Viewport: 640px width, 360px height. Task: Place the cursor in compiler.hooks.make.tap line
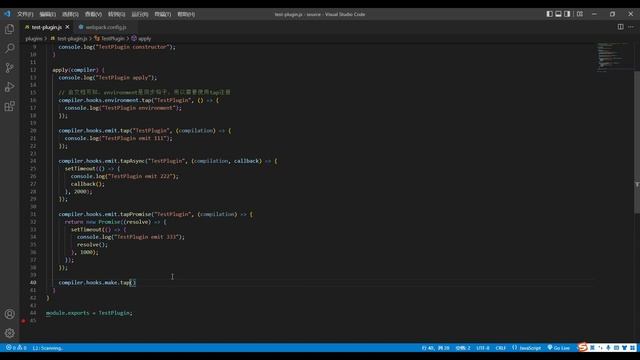click(97, 282)
